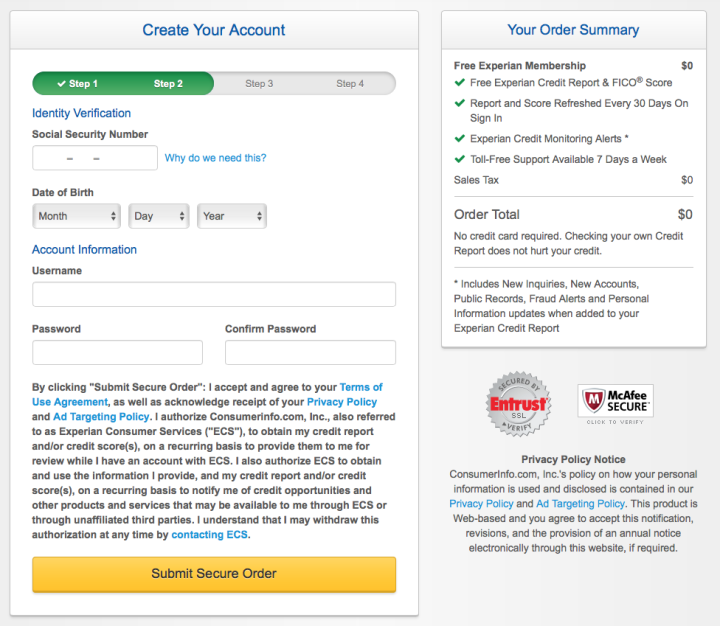Focus the Social Security Number field
The height and width of the screenshot is (626, 720).
95,158
